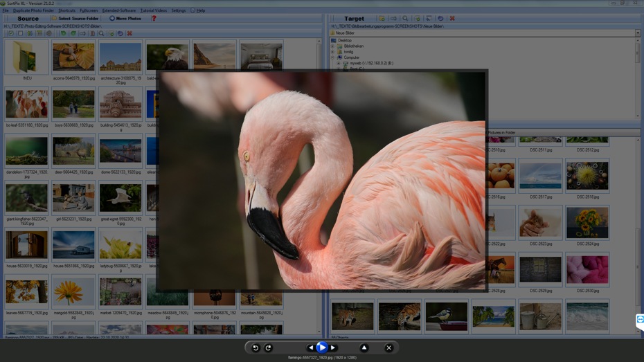Screen dimensions: 644x362
Task: Open the Duplicate Photo Finder menu
Action: point(33,10)
